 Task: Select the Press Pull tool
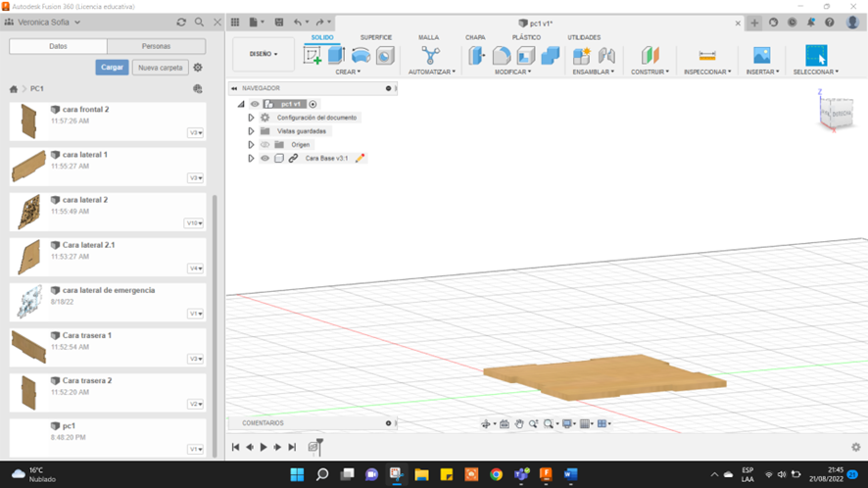pos(477,56)
